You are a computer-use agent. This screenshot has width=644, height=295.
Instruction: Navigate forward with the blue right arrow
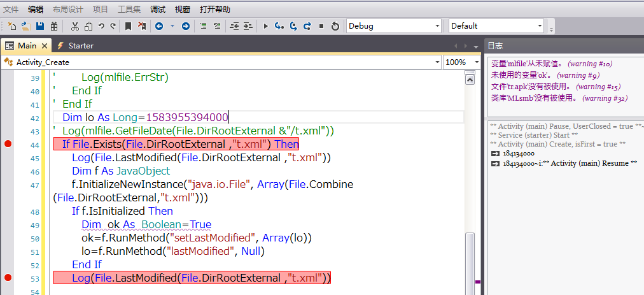(185, 26)
